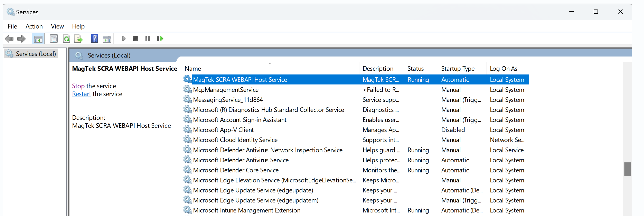Click the Forward arrow in the toolbar

21,39
